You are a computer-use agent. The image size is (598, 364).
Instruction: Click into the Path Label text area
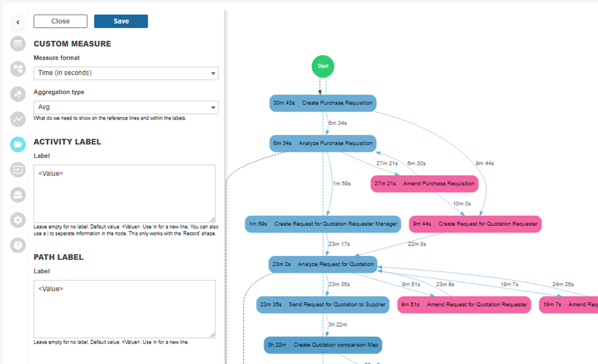[x=124, y=309]
